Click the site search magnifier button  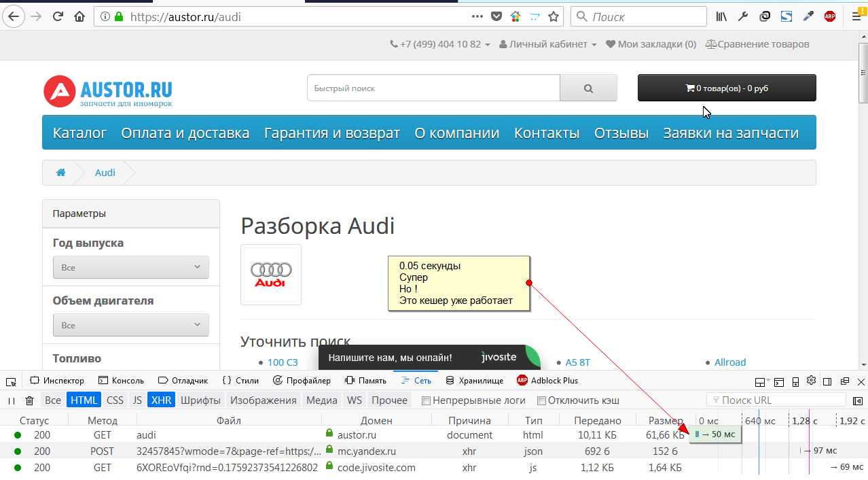point(588,88)
